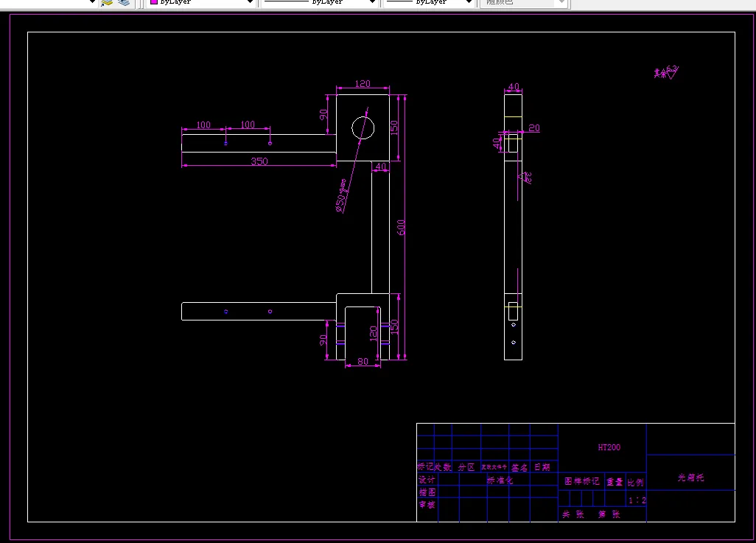This screenshot has height=543, width=756.
Task: Select the 标准化 label in title block
Action: point(500,480)
